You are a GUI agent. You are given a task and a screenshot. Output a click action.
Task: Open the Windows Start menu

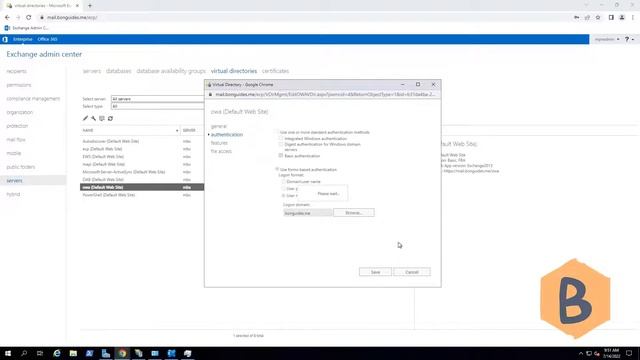pos(8,353)
